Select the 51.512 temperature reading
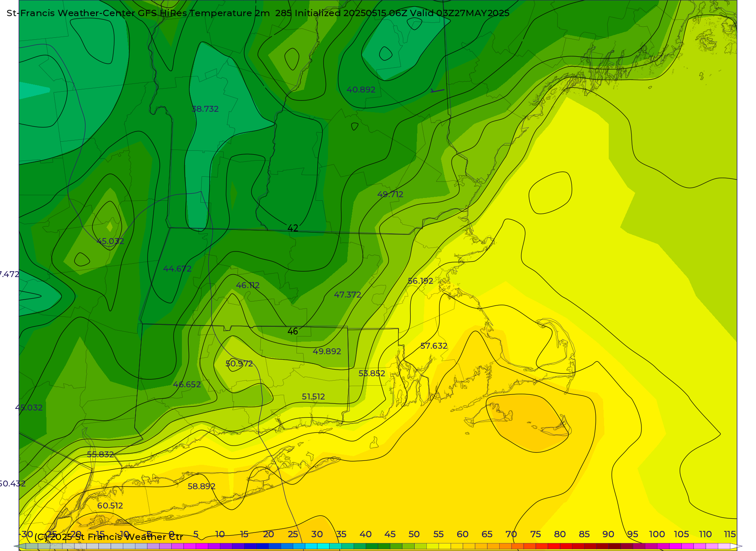Image resolution: width=756 pixels, height=551 pixels. coord(313,397)
